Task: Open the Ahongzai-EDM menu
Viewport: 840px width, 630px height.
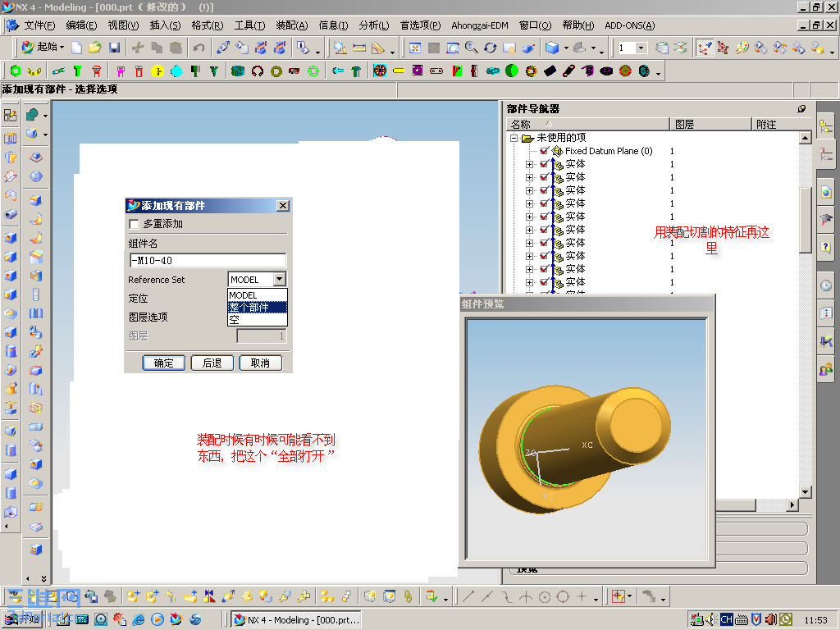Action: (x=480, y=25)
